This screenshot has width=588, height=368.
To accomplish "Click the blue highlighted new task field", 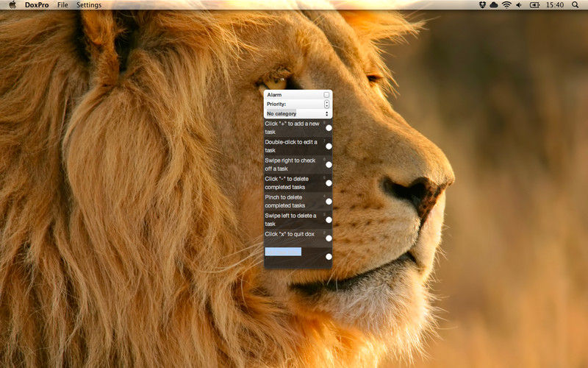I will (x=283, y=252).
